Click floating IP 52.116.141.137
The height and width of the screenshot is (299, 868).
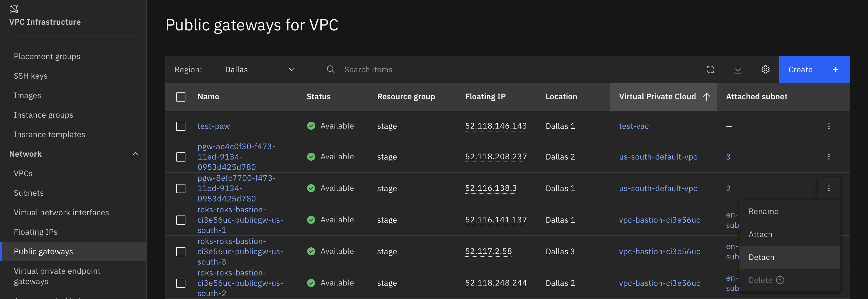pyautogui.click(x=496, y=220)
